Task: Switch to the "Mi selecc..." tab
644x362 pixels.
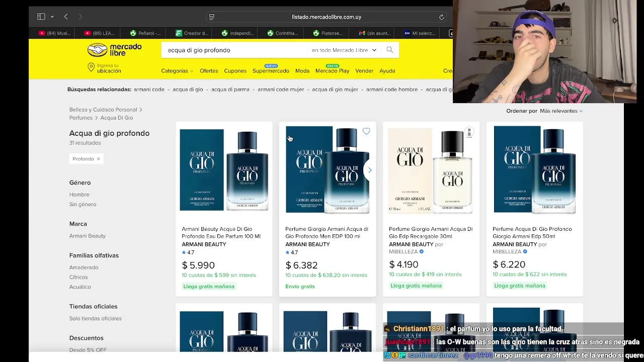Action: (x=420, y=33)
